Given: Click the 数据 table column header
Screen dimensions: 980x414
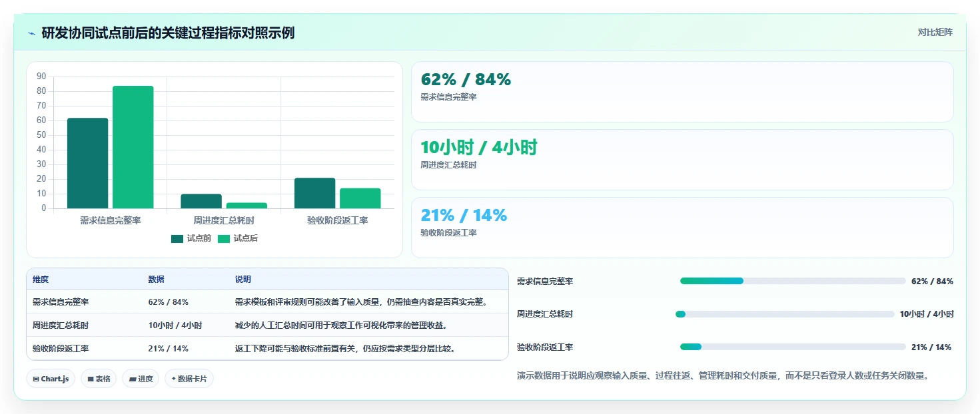Looking at the screenshot, I should click(156, 280).
